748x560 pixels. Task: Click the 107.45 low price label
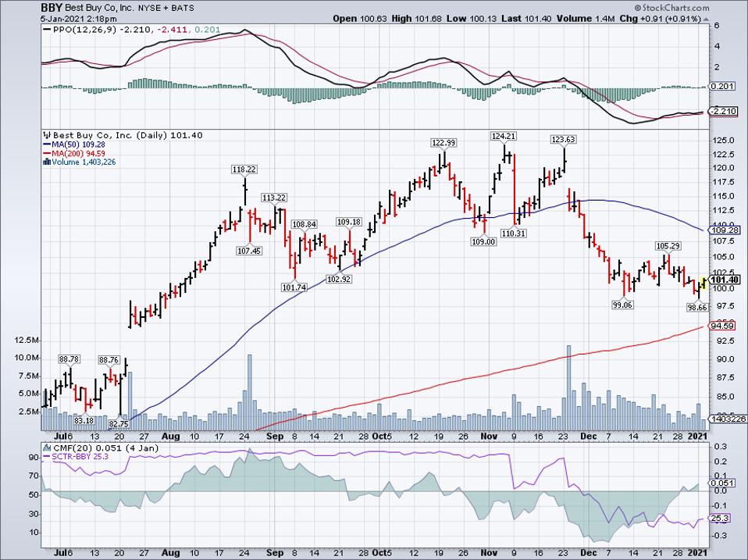(x=249, y=250)
